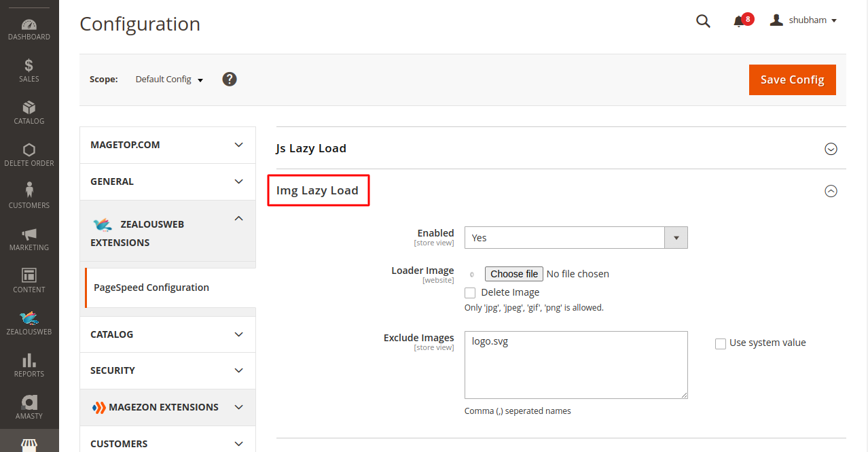Open the notifications bell
This screenshot has width=868, height=452.
(740, 21)
